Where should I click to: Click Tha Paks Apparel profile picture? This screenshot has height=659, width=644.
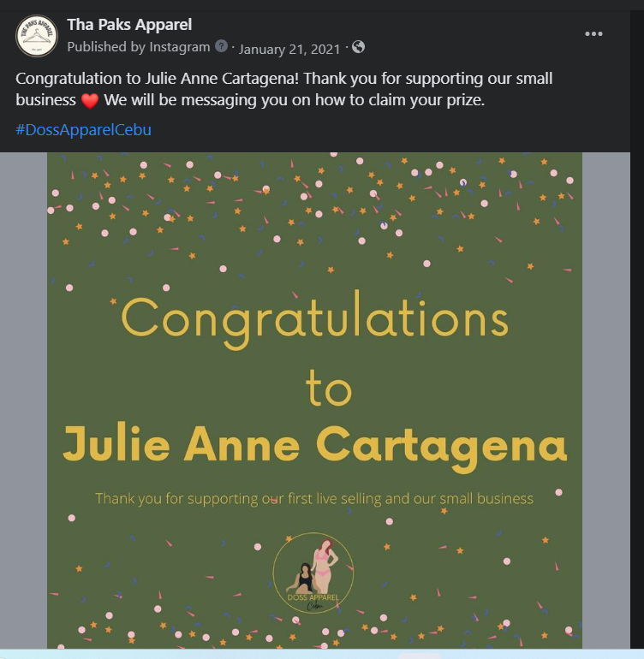coord(37,36)
